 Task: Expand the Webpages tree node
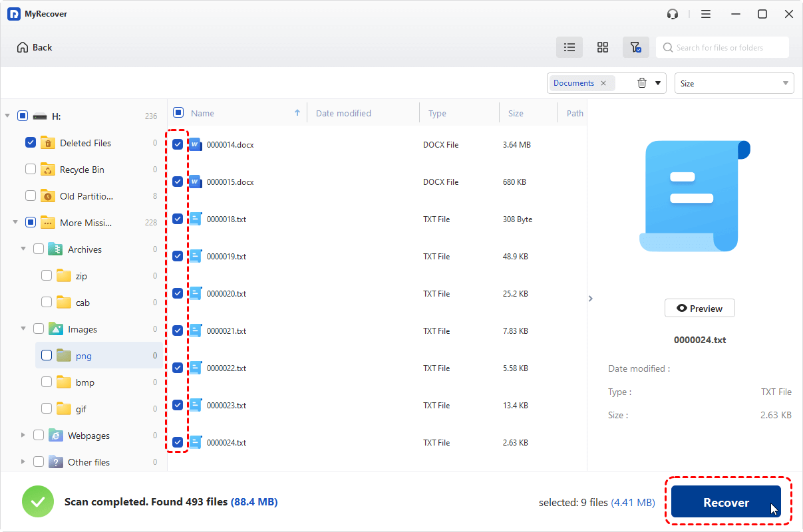tap(23, 435)
